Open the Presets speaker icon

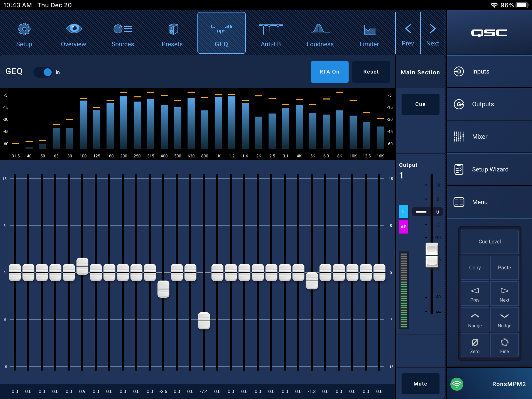click(173, 29)
